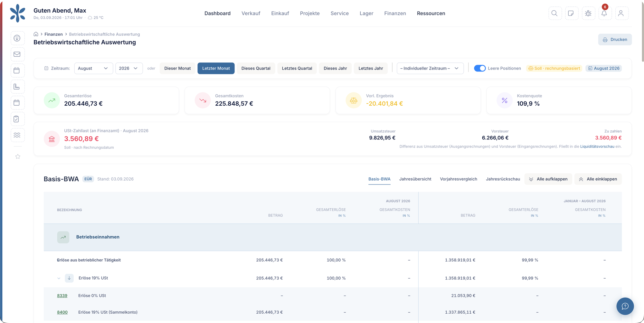Click the Finanzen breadcrumb link
The width and height of the screenshot is (644, 323).
coord(53,34)
